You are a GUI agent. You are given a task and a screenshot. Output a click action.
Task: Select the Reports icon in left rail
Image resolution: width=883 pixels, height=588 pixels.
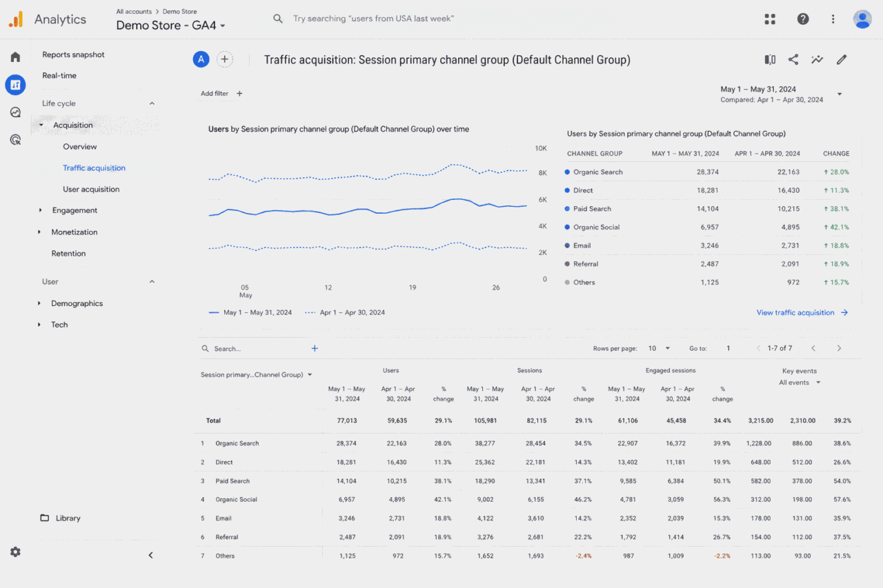(15, 85)
